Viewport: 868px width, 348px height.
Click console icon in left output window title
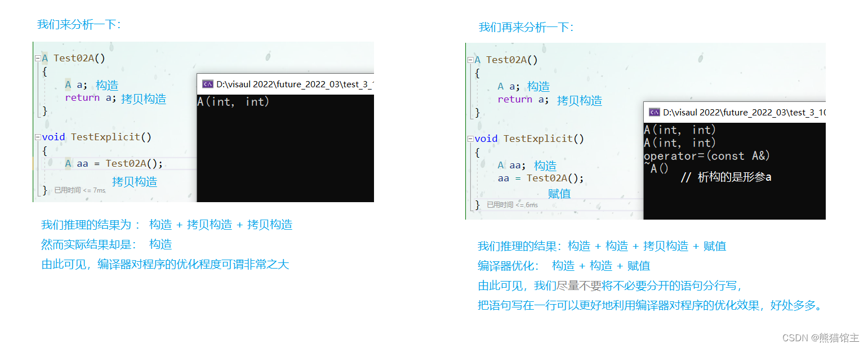pos(208,84)
